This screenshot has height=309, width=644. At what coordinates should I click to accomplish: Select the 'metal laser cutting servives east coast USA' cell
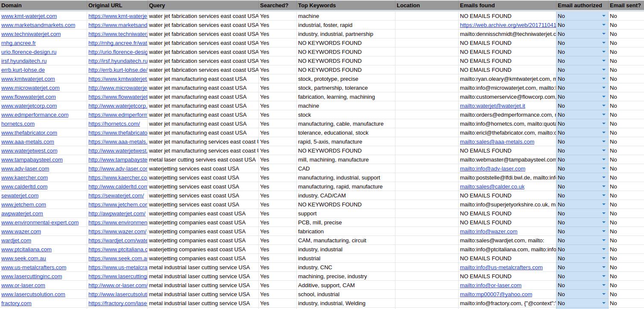tap(203, 159)
